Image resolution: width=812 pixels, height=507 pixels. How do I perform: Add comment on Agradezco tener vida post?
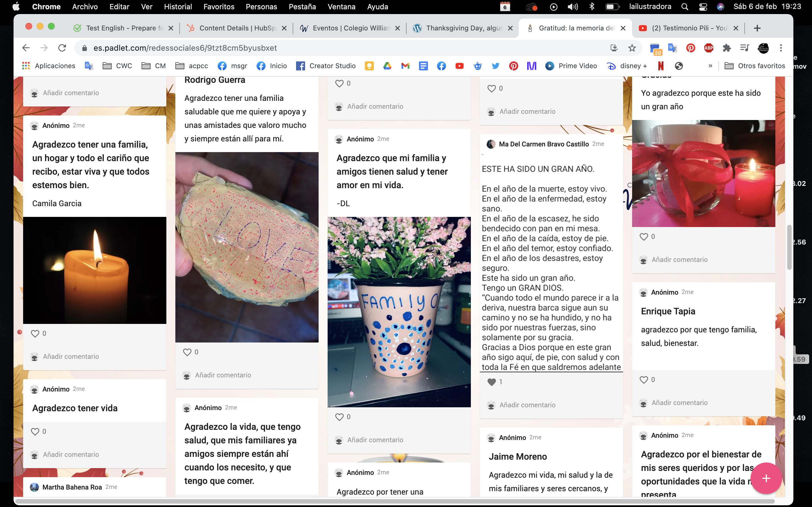(71, 454)
